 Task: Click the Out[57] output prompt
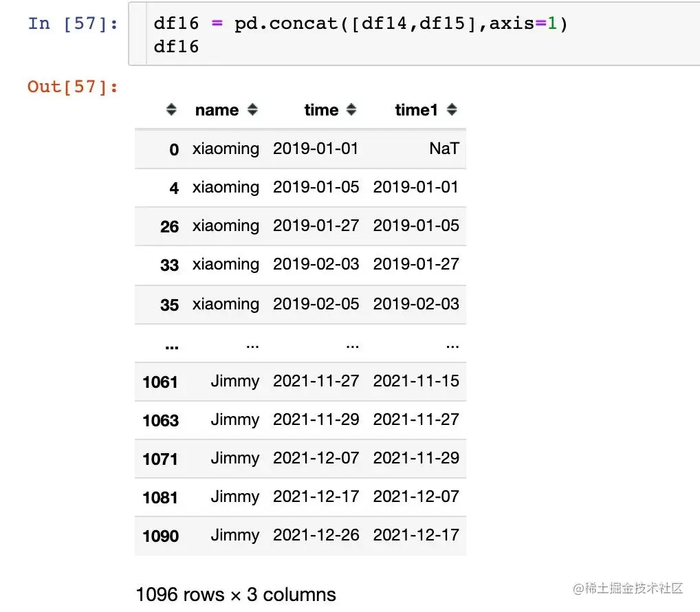(73, 87)
